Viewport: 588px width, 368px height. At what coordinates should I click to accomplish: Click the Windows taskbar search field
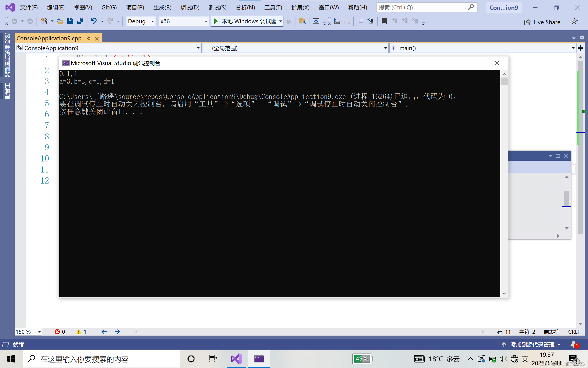coord(101,359)
